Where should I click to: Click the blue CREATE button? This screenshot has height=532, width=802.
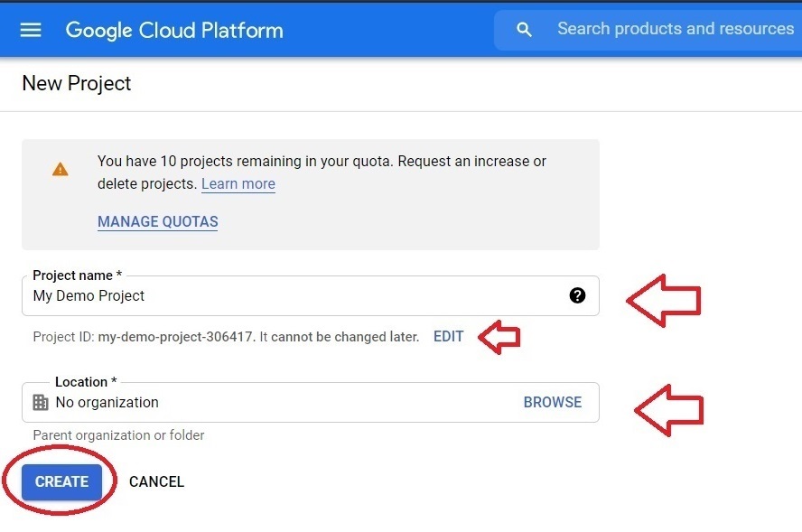tap(62, 481)
